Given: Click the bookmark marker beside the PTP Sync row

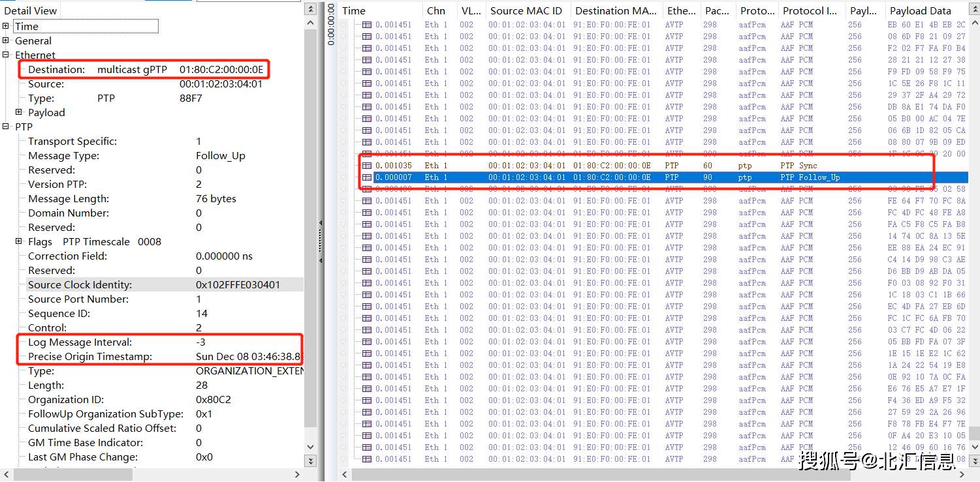Looking at the screenshot, I should point(345,166).
